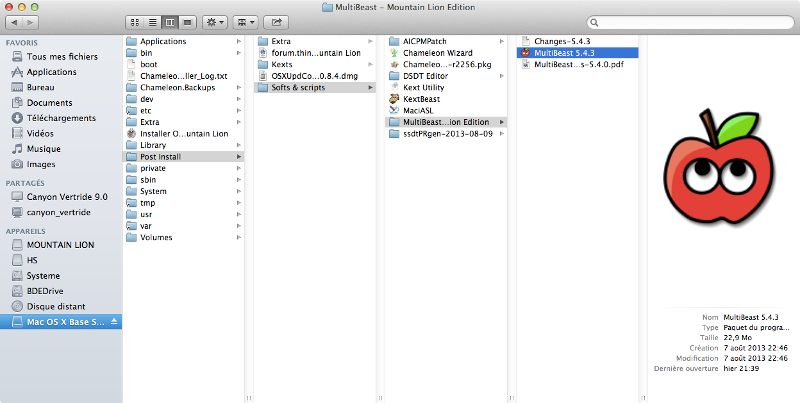Image resolution: width=800 pixels, height=403 pixels.
Task: Select the MultiBeast 5.4.3 file
Action: coord(577,53)
